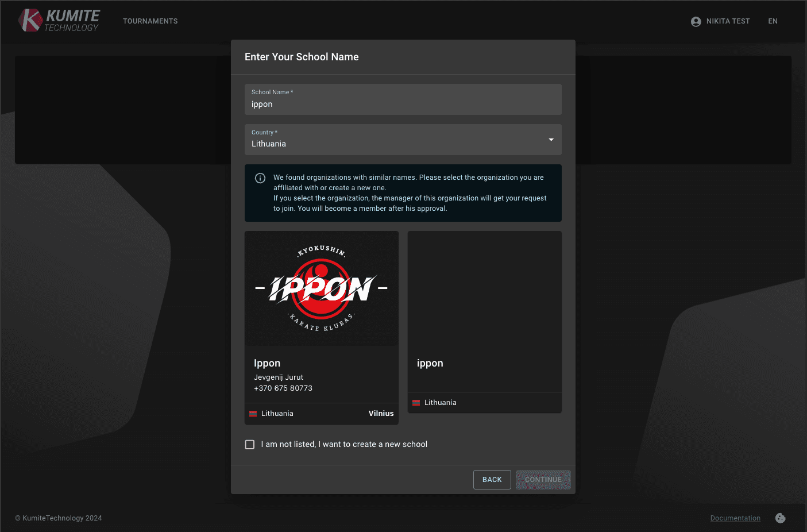Click the Kumite Technology logo
This screenshot has height=532, width=807.
click(59, 21)
